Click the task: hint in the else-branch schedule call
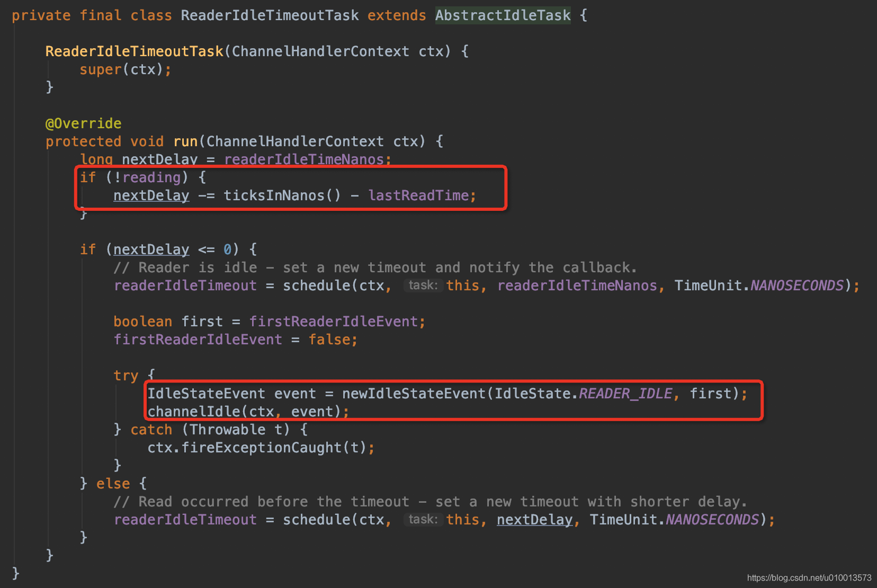 (x=423, y=520)
